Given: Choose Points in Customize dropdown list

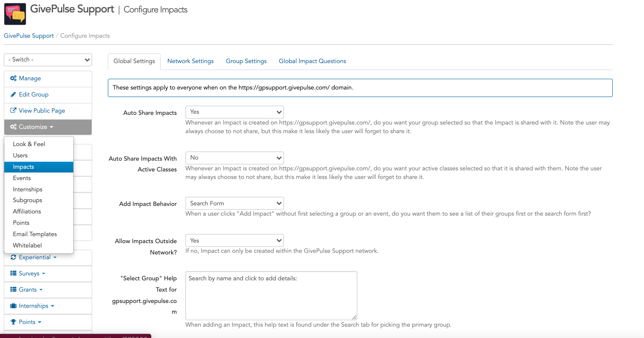Looking at the screenshot, I should click(39, 223).
